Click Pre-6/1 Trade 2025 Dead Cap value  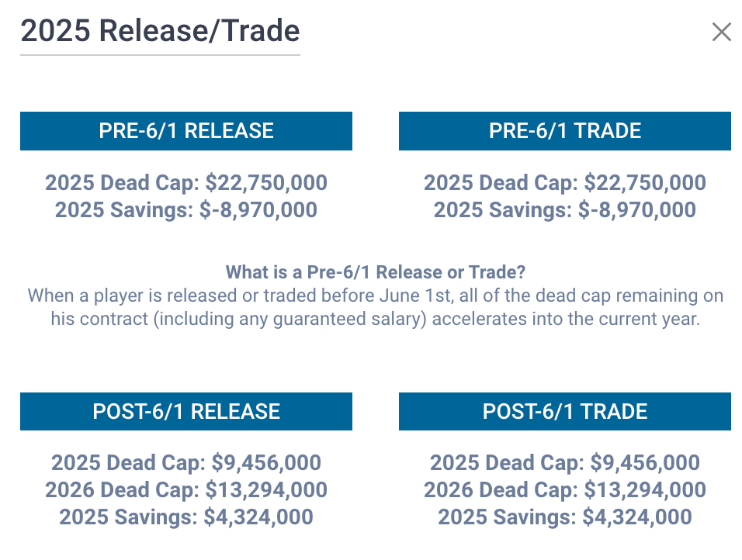pos(645,183)
